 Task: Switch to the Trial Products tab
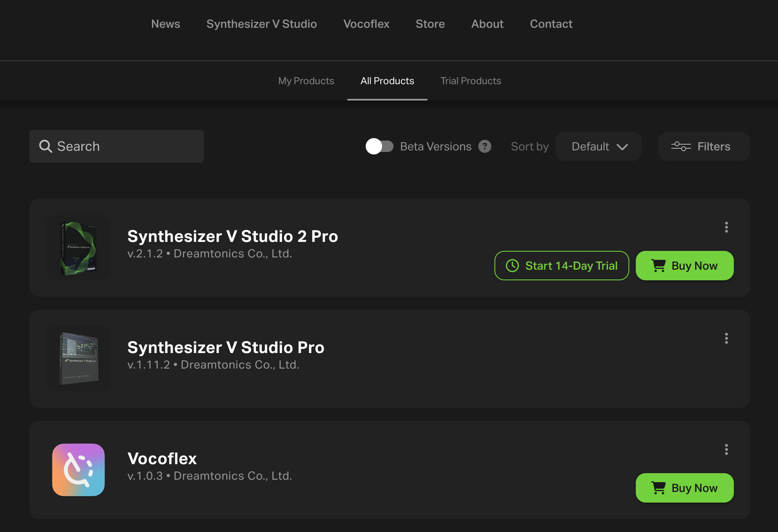471,81
